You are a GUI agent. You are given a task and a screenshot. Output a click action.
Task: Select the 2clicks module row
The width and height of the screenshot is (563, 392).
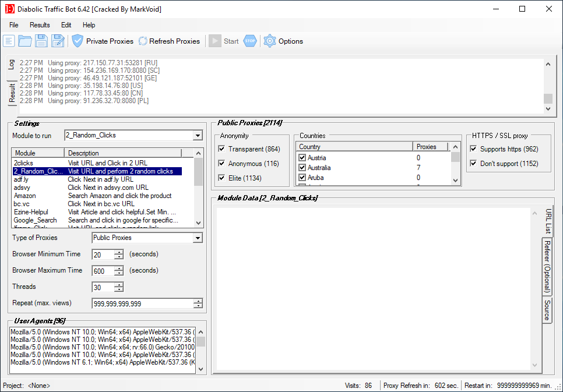pyautogui.click(x=97, y=163)
